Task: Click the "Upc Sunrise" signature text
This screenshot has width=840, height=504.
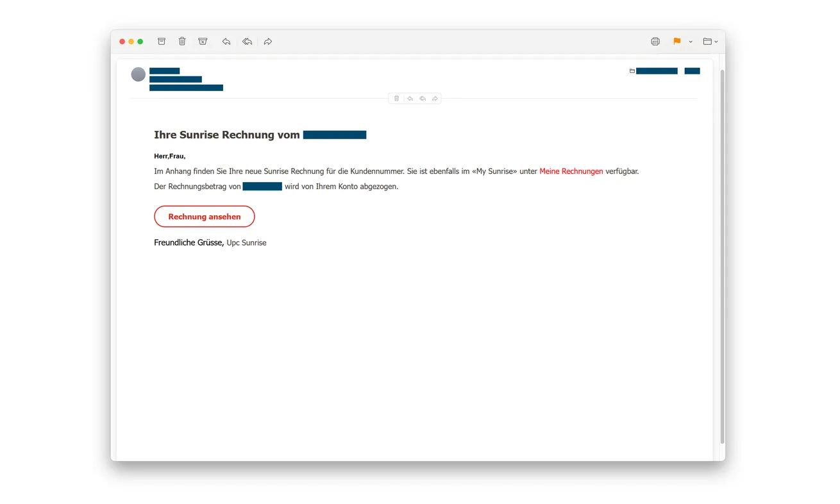Action: tap(246, 243)
